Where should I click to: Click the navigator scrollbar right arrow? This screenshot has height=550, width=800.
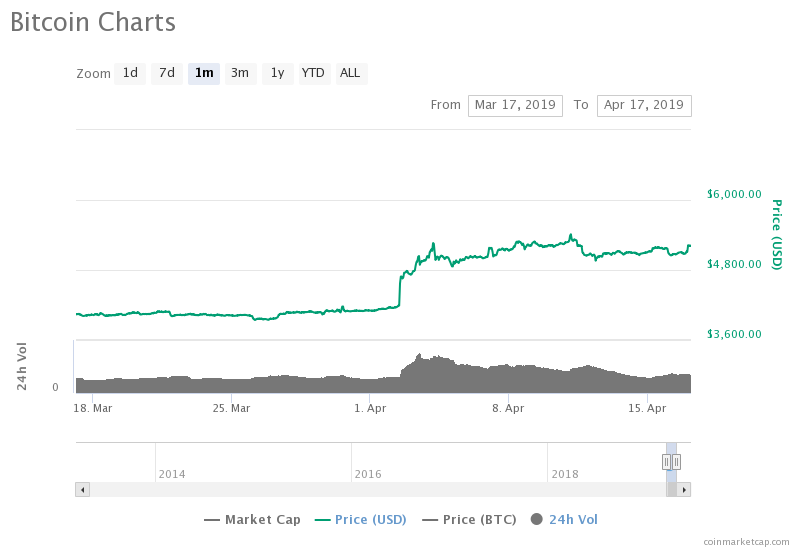pyautogui.click(x=684, y=490)
